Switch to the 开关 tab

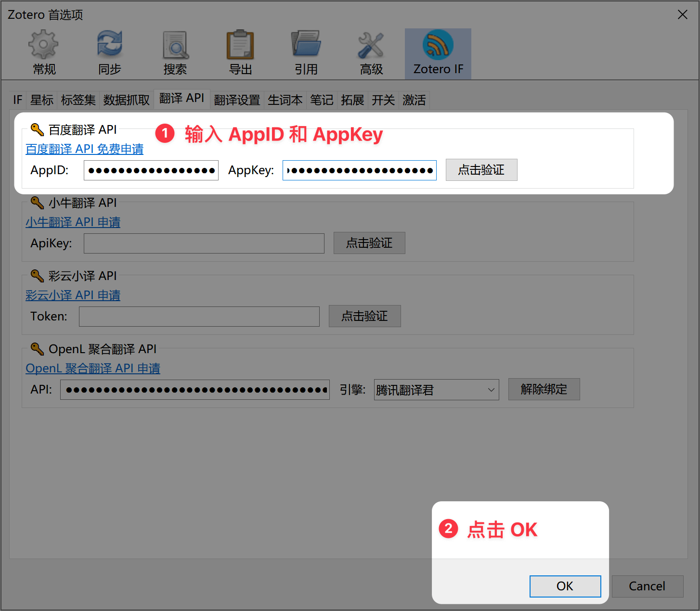pyautogui.click(x=383, y=100)
